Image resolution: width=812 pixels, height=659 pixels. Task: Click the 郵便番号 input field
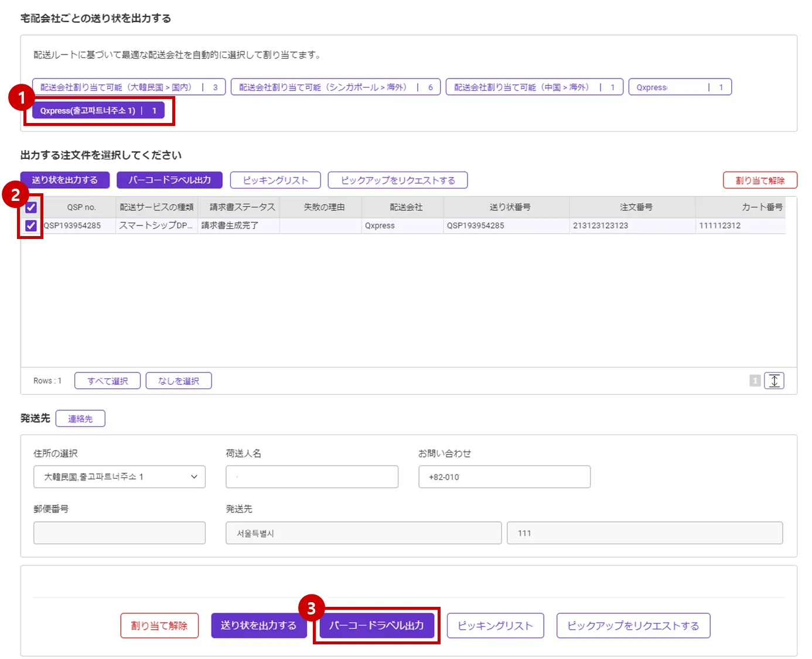120,533
